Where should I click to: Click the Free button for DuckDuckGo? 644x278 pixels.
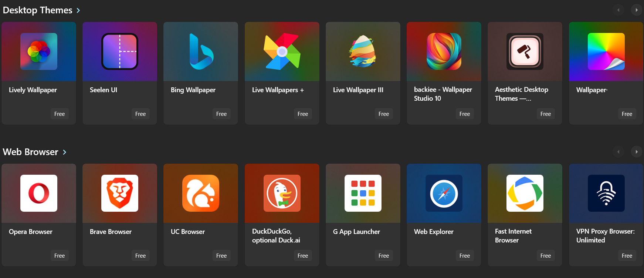[303, 256]
